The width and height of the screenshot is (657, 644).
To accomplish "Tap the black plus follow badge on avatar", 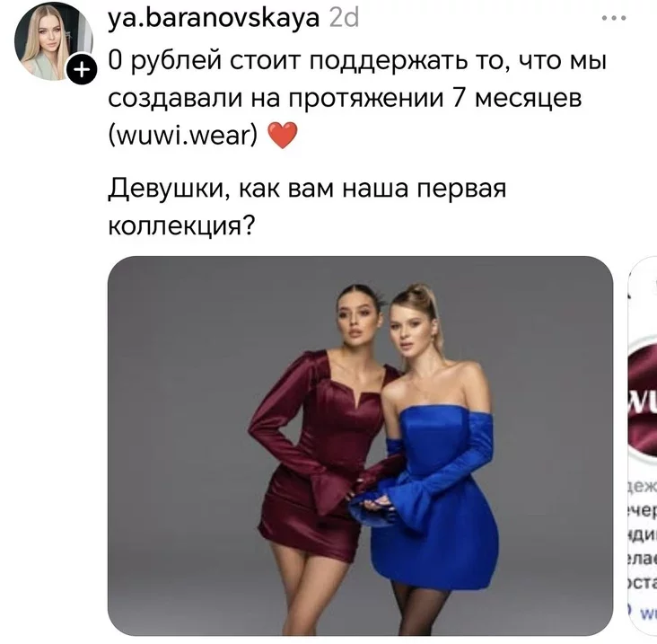I will click(x=83, y=69).
